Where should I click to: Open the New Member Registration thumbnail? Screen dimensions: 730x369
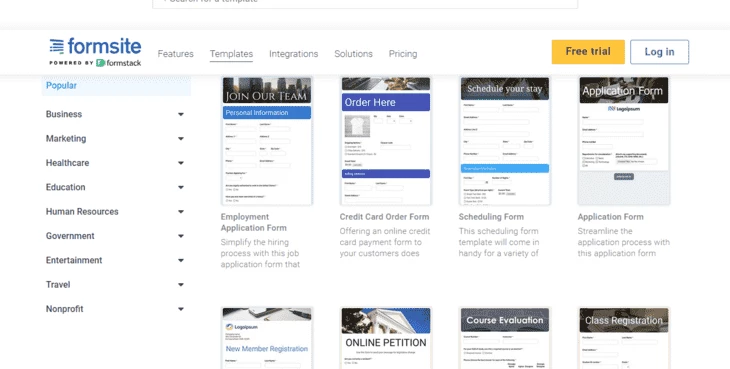click(267, 338)
